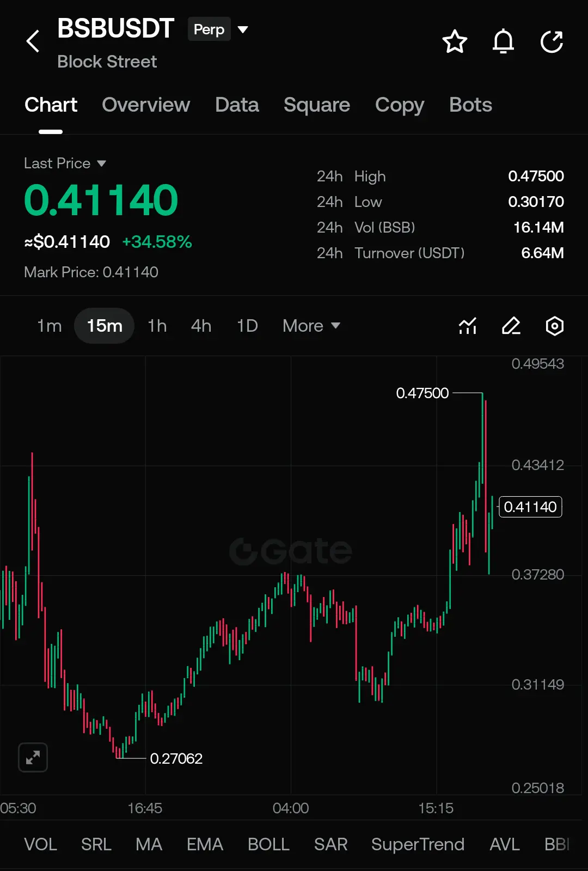Click the current price label 0.41140 on axis
Screen dimensions: 588x871
(x=530, y=507)
